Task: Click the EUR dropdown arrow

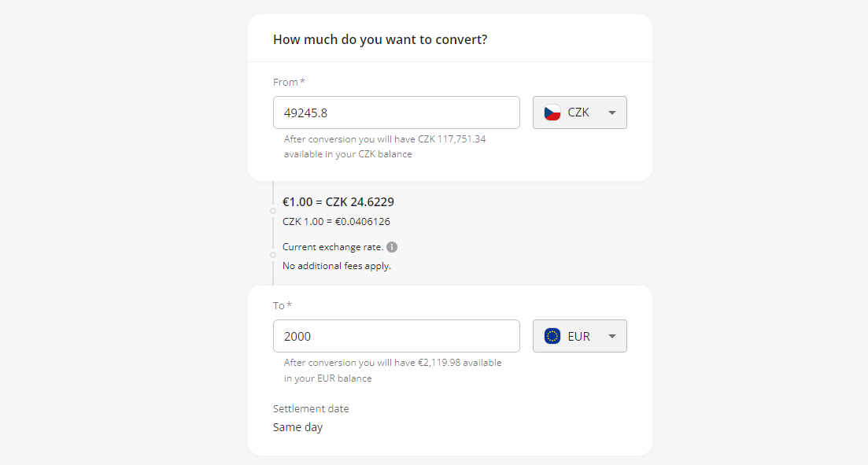Action: pyautogui.click(x=611, y=336)
